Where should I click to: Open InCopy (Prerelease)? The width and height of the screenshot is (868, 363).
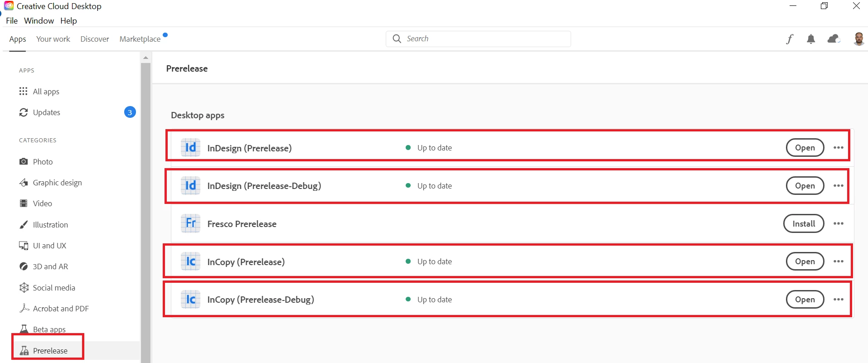coord(805,261)
